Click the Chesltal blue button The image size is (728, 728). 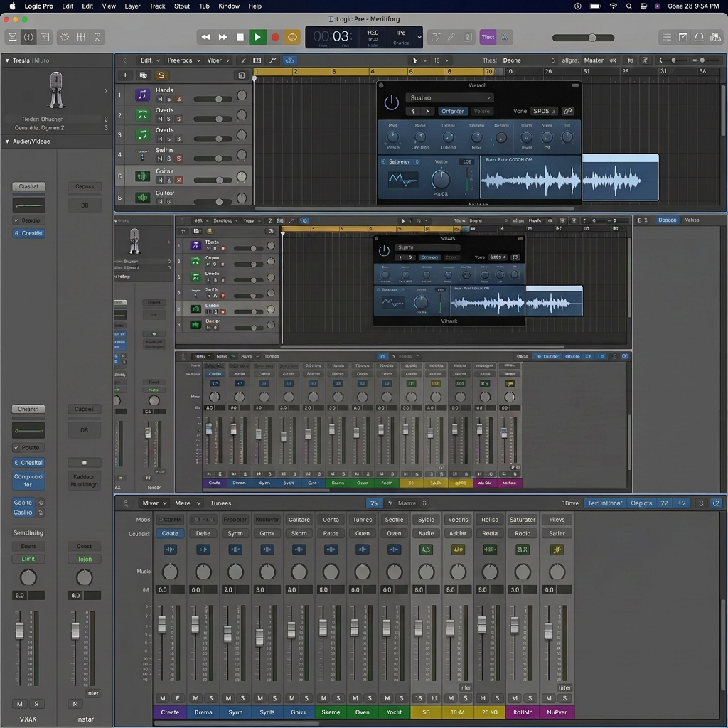pos(28,462)
